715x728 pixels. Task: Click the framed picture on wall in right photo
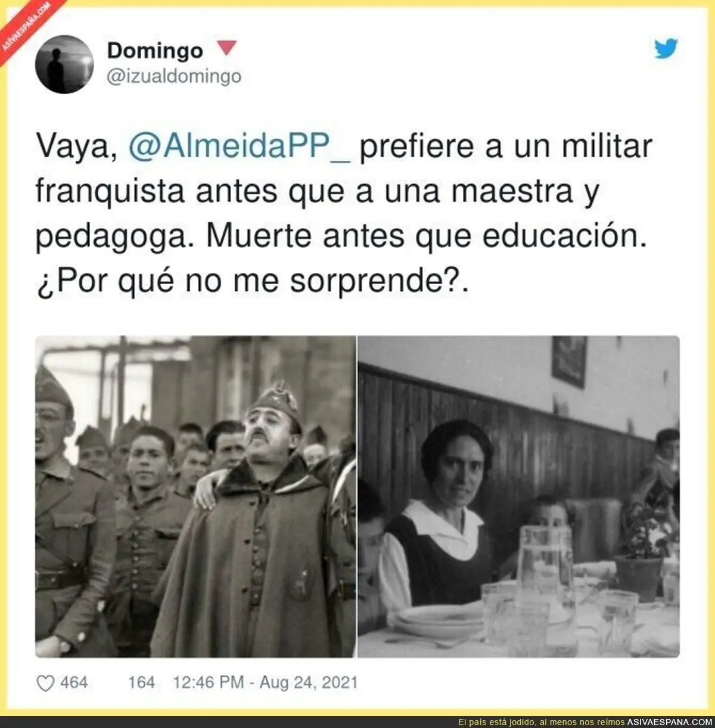[x=569, y=362]
